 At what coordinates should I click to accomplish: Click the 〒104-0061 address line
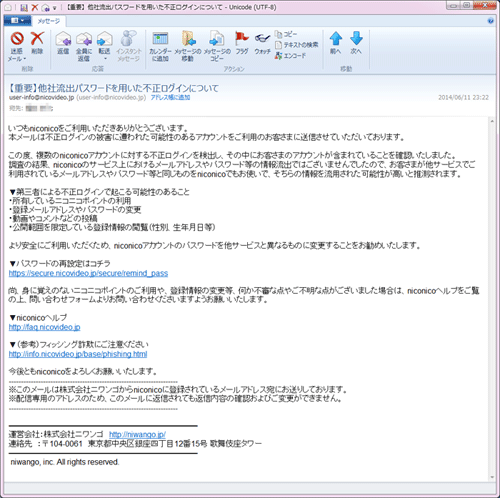click(135, 444)
